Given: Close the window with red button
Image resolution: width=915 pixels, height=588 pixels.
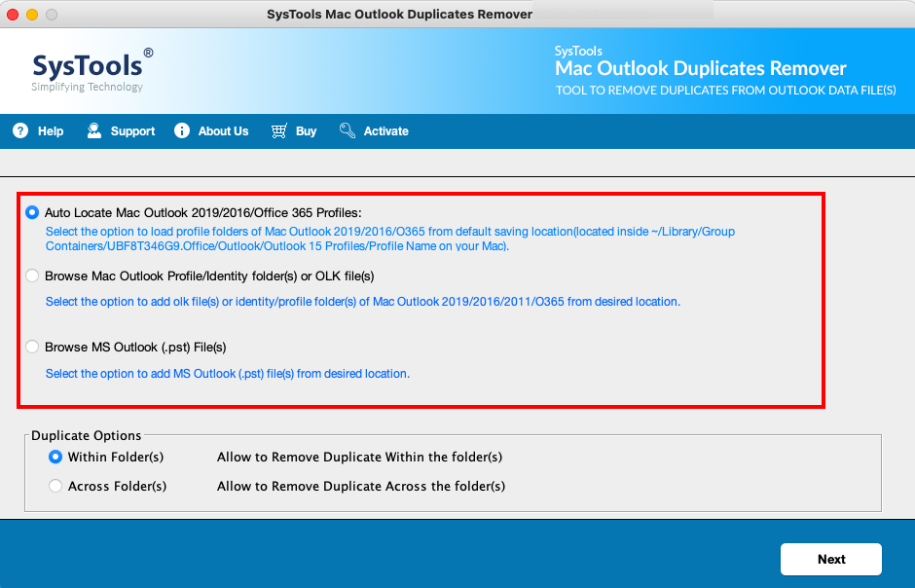Looking at the screenshot, I should tap(13, 15).
